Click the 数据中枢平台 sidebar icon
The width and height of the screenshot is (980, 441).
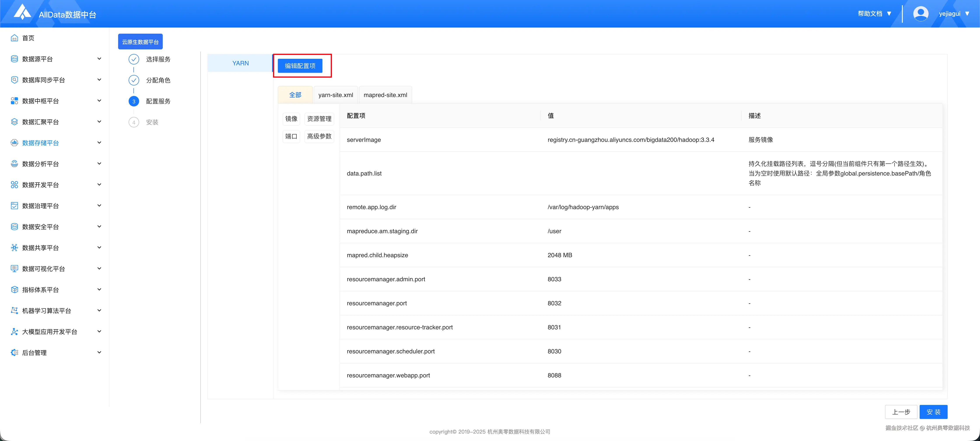coord(14,101)
